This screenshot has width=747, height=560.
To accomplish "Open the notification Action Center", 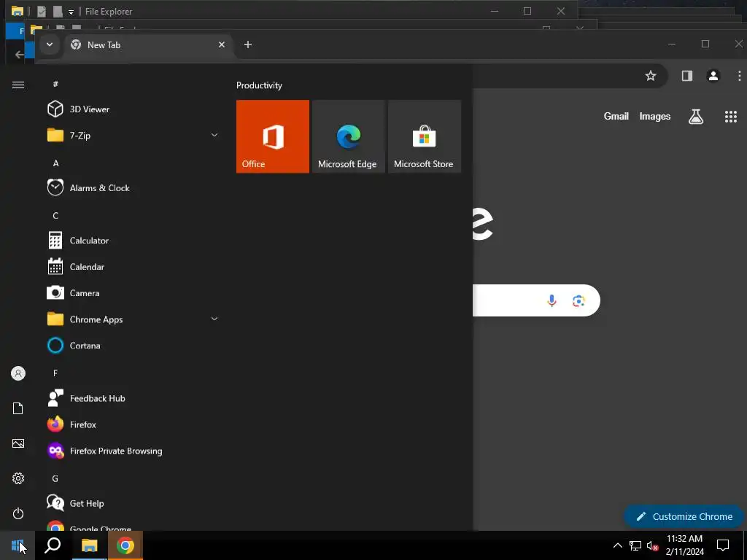I will coord(723,545).
